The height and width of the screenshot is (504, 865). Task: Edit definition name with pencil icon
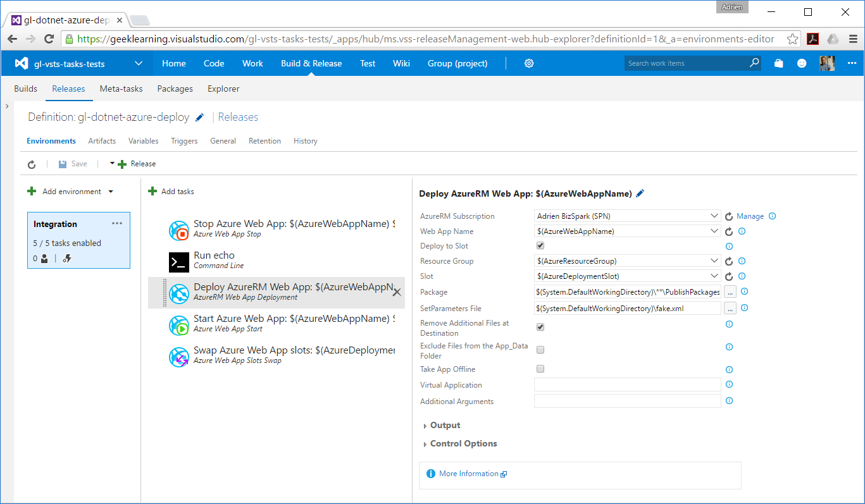coord(200,117)
